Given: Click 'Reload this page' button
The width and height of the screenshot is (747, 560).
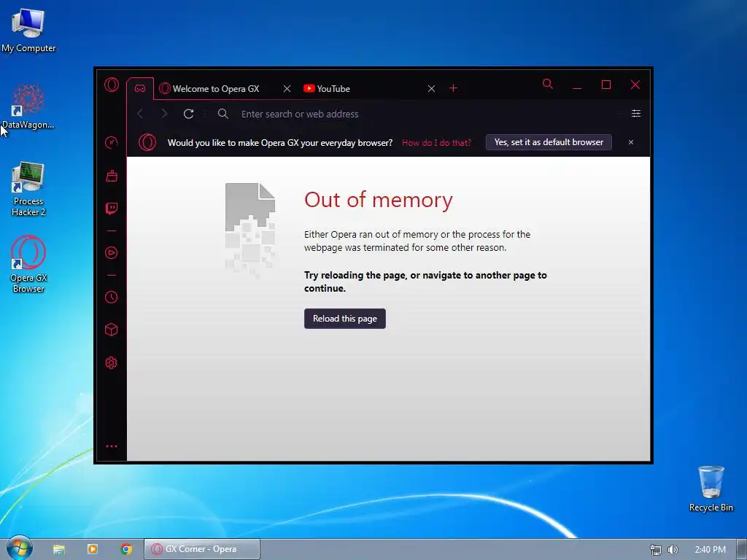Looking at the screenshot, I should point(345,319).
